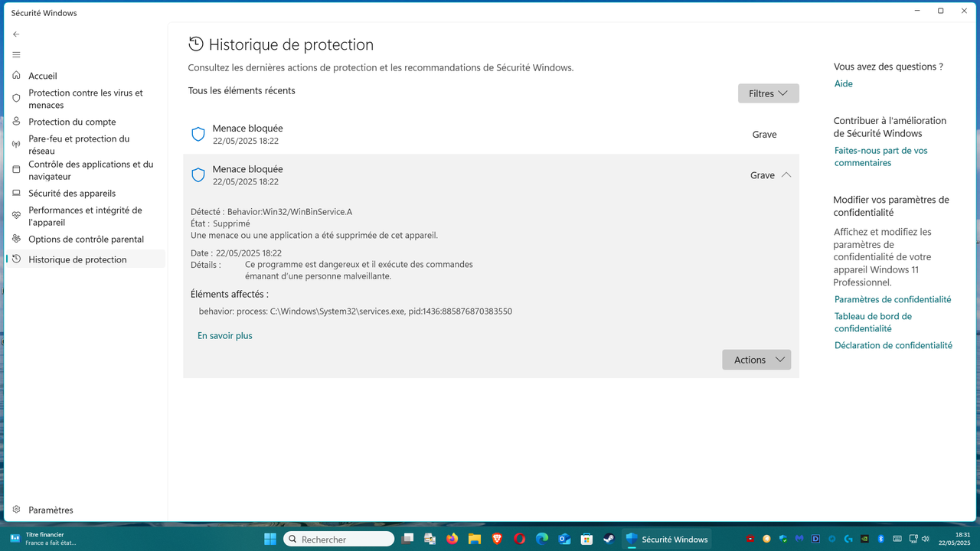Open File Explorer from the taskbar
Image resolution: width=980 pixels, height=551 pixels.
[x=475, y=539]
